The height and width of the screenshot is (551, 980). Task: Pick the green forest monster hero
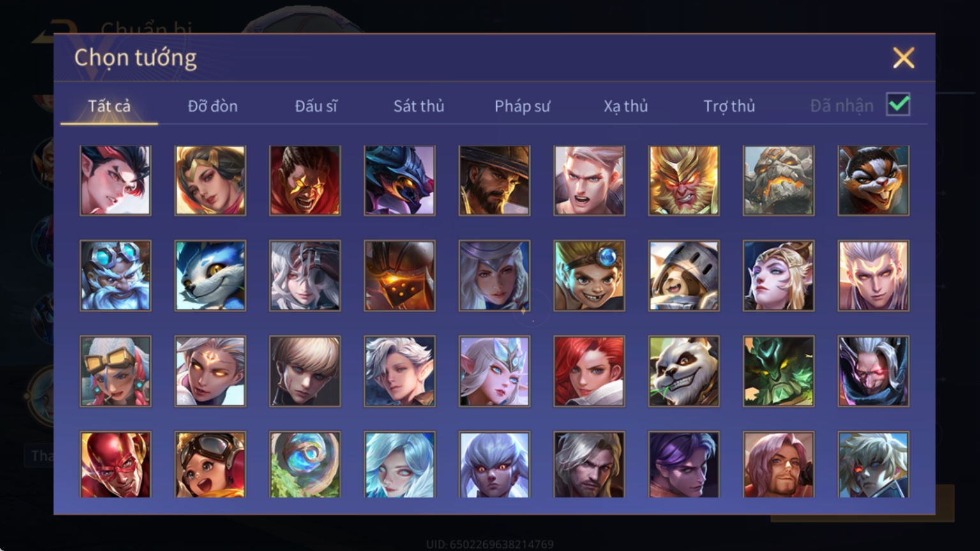(x=778, y=371)
